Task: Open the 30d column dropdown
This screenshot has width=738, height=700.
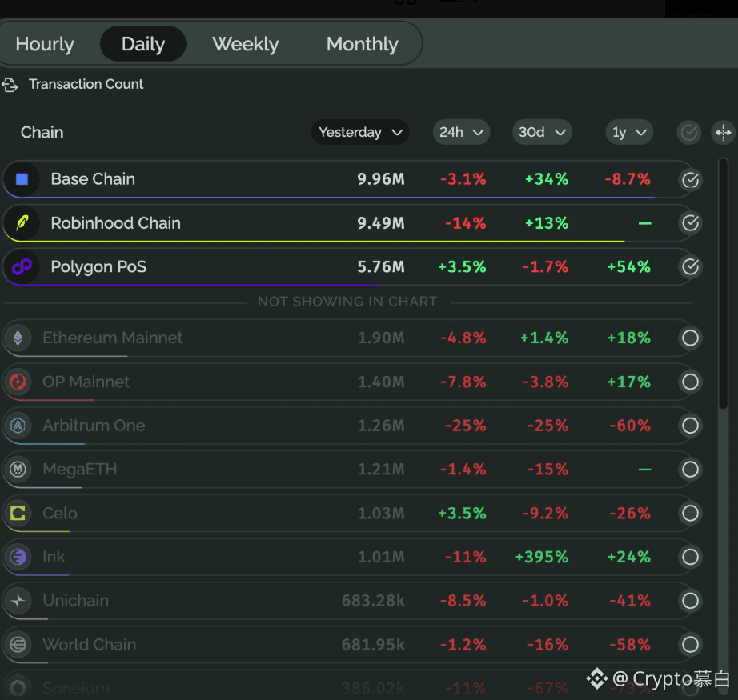Action: click(x=542, y=132)
